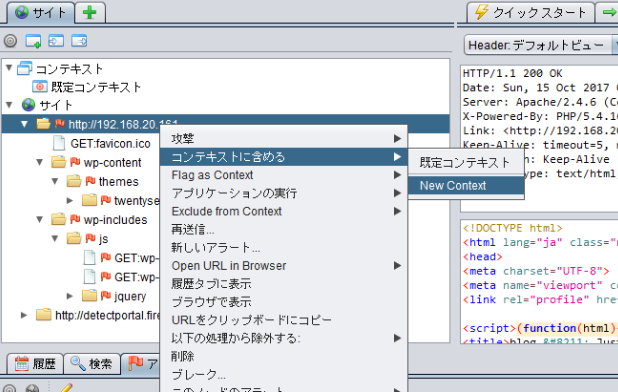Click the import context icon
The width and height of the screenshot is (618, 392).
56,41
